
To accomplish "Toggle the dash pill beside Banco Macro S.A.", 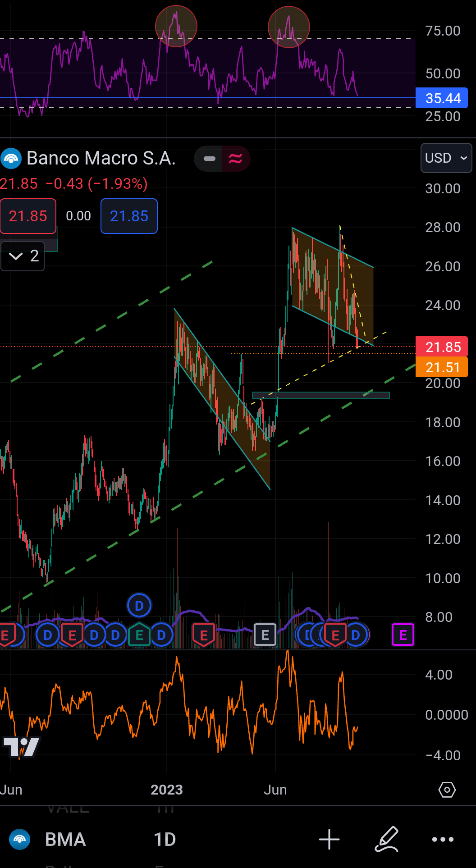I will tap(209, 159).
